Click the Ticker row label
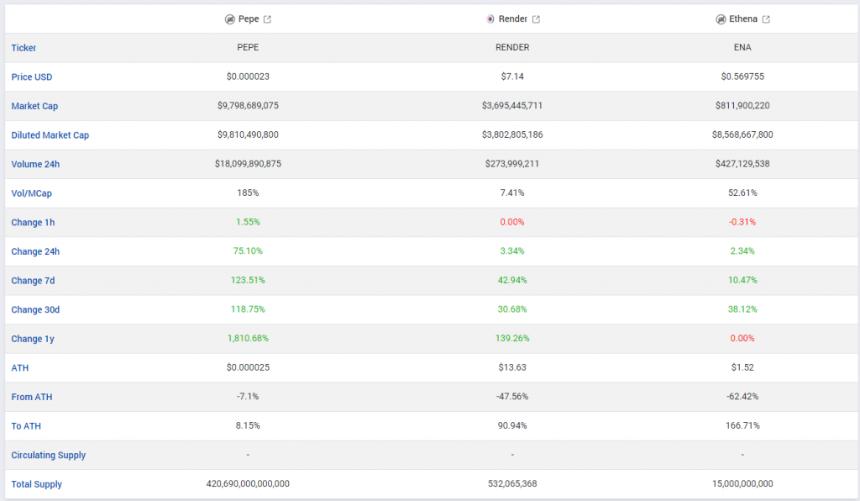Screen dimensions: 860x501 coord(24,48)
